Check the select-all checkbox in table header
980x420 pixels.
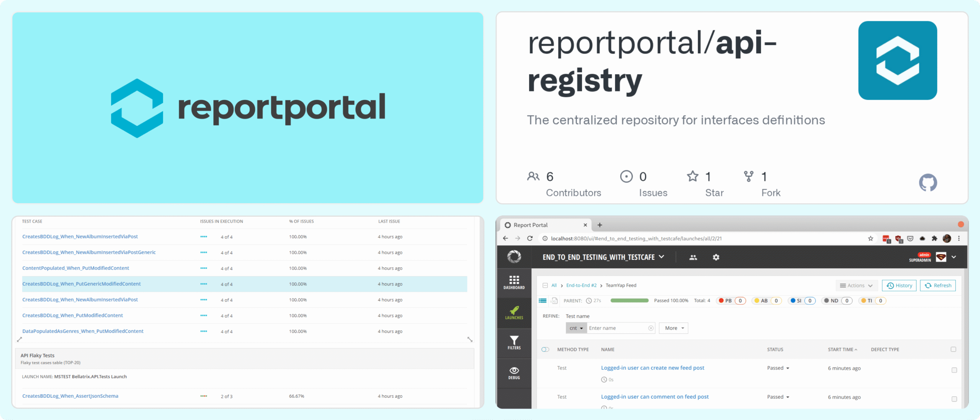(x=953, y=349)
